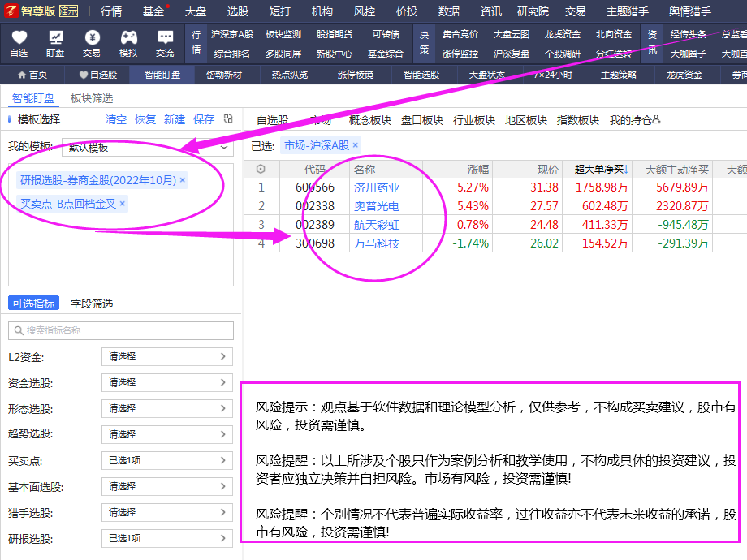Open 大盘云图 in the toolbar
The image size is (747, 560).
(x=512, y=34)
